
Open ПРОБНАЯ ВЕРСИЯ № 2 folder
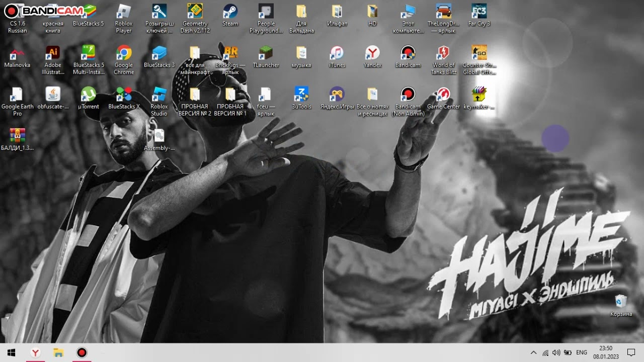[195, 102]
